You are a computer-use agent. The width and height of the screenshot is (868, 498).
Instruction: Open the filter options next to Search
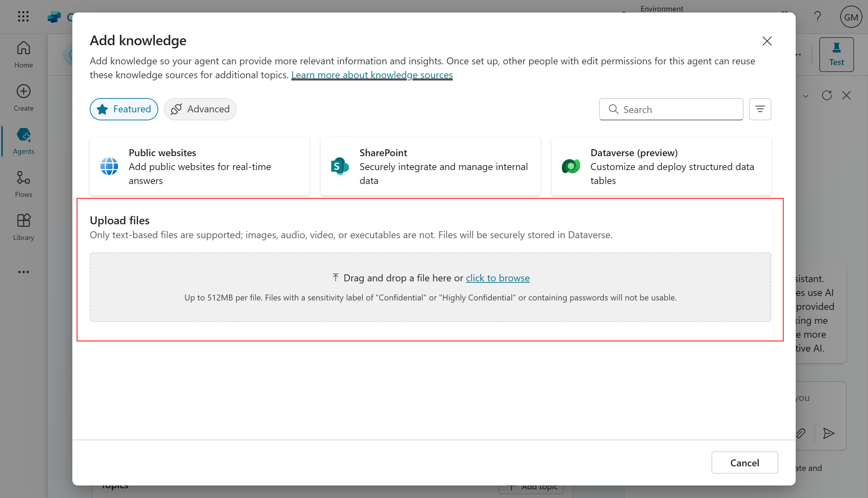[760, 109]
